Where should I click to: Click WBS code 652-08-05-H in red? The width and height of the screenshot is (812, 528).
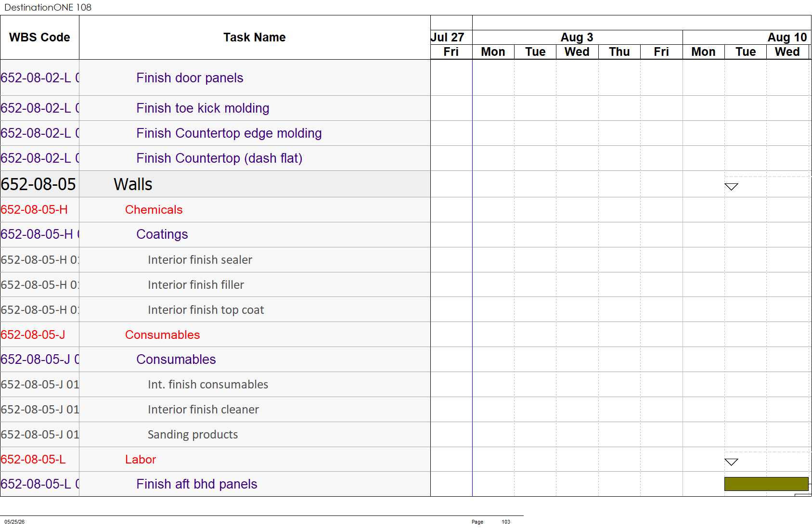point(34,210)
